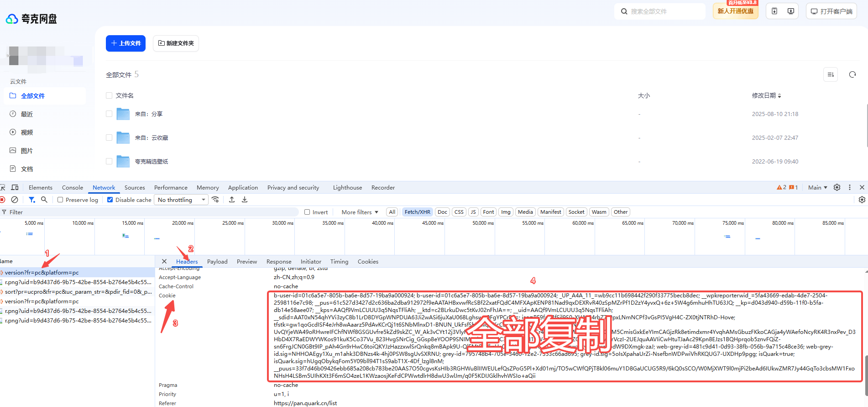868x407 pixels.
Task: Click the 新建文件夹 new folder button
Action: click(176, 43)
